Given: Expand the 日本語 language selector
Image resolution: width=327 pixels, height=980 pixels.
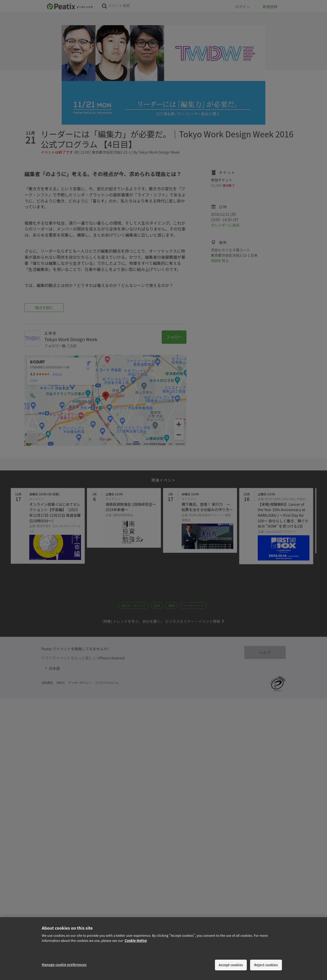Looking at the screenshot, I should [x=52, y=668].
